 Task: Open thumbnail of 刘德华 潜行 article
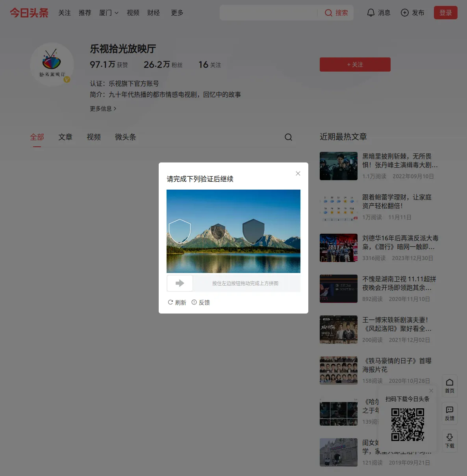339,248
